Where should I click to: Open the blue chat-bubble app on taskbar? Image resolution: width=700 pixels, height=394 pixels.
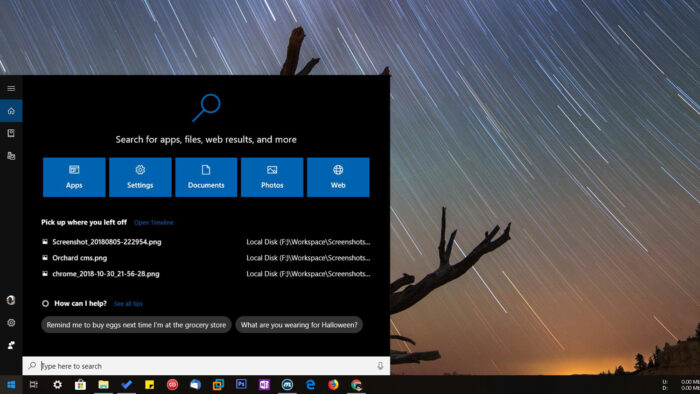click(196, 385)
